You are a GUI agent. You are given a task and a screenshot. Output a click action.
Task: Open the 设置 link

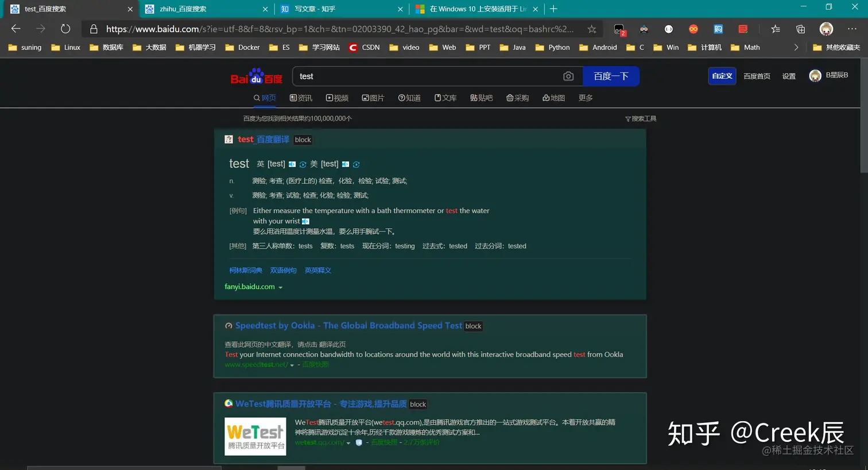click(789, 76)
